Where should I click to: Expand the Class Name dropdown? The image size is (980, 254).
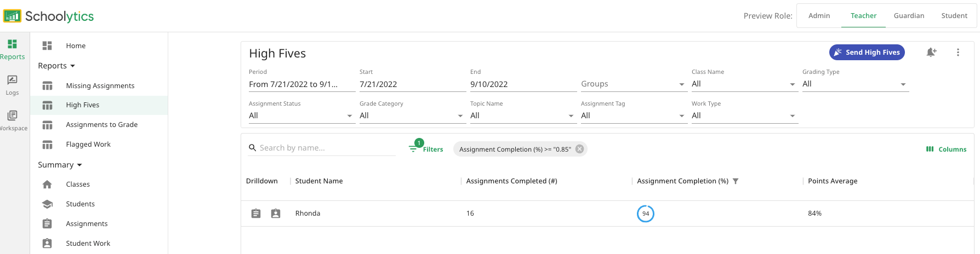click(x=743, y=84)
